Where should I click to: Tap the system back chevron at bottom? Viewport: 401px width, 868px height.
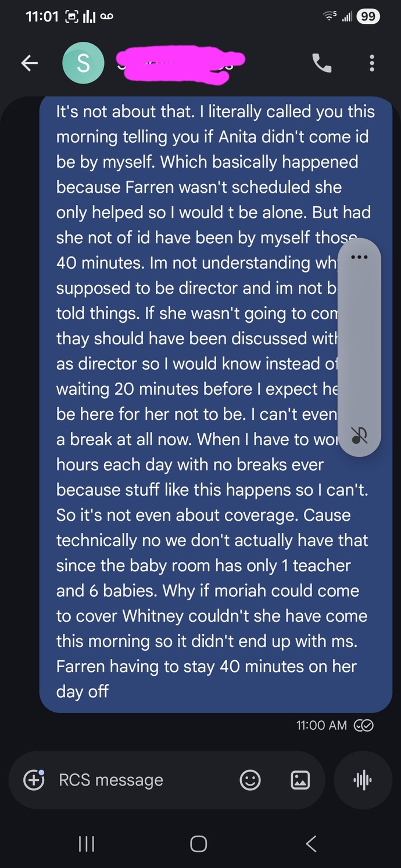coord(311,844)
